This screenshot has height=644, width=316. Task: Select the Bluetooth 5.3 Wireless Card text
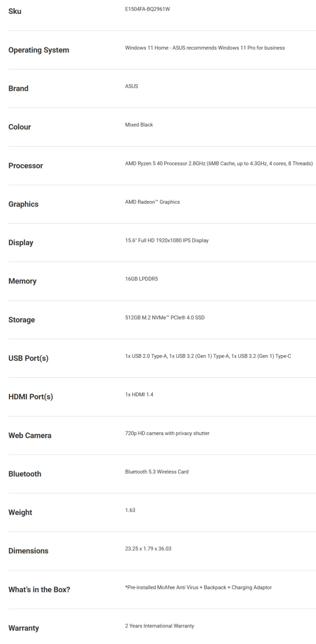pos(157,472)
